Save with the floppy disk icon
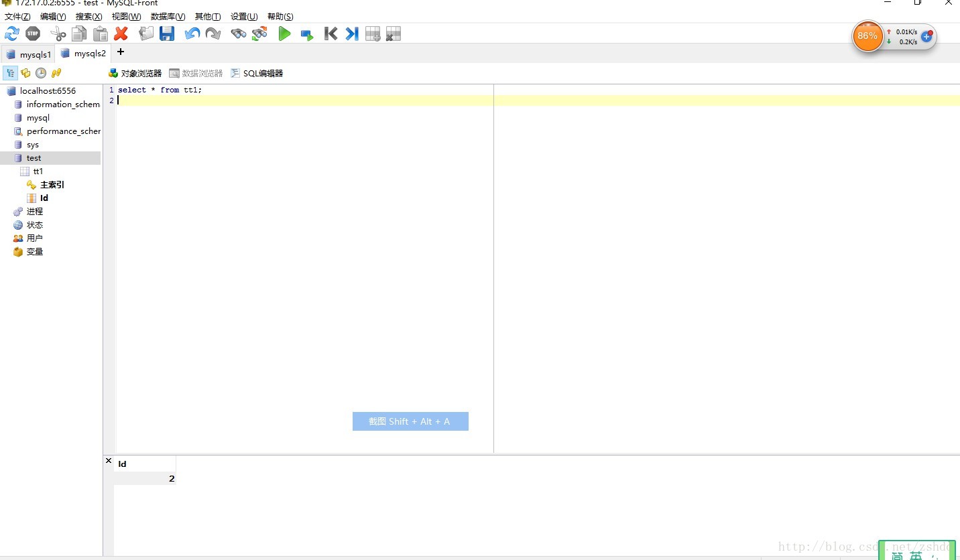 click(167, 33)
